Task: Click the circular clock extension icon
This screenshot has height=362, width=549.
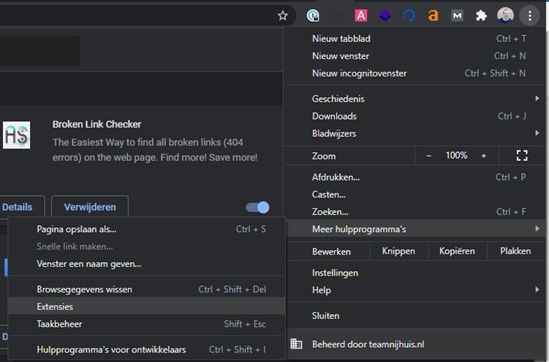Action: coord(313,16)
